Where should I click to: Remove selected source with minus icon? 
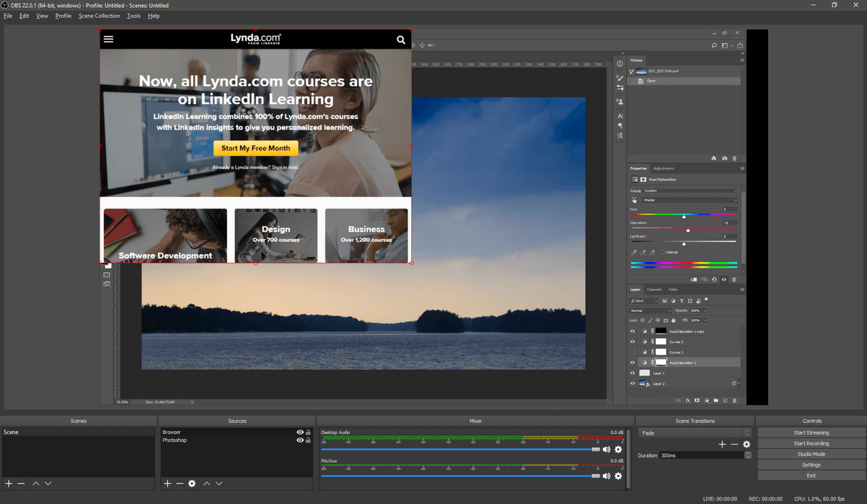[180, 483]
